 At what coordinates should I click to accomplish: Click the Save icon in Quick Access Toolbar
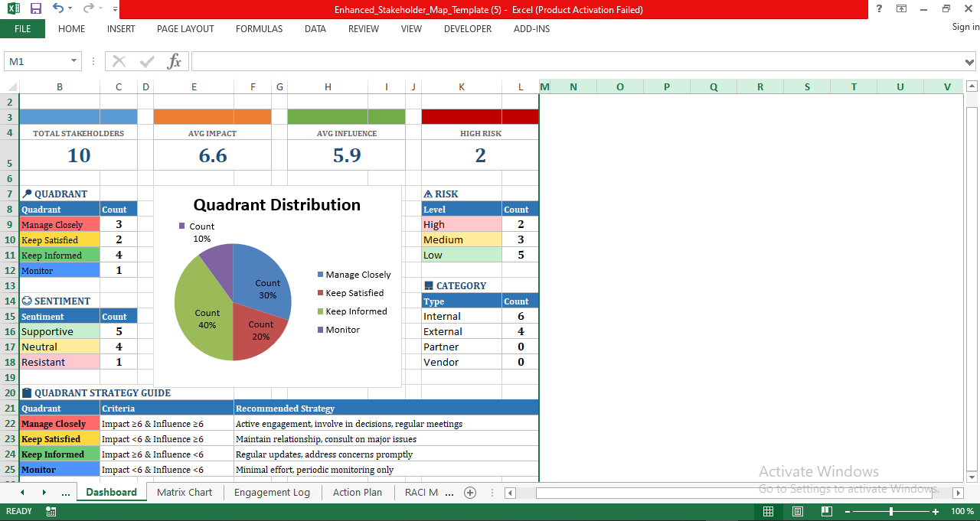[35, 9]
